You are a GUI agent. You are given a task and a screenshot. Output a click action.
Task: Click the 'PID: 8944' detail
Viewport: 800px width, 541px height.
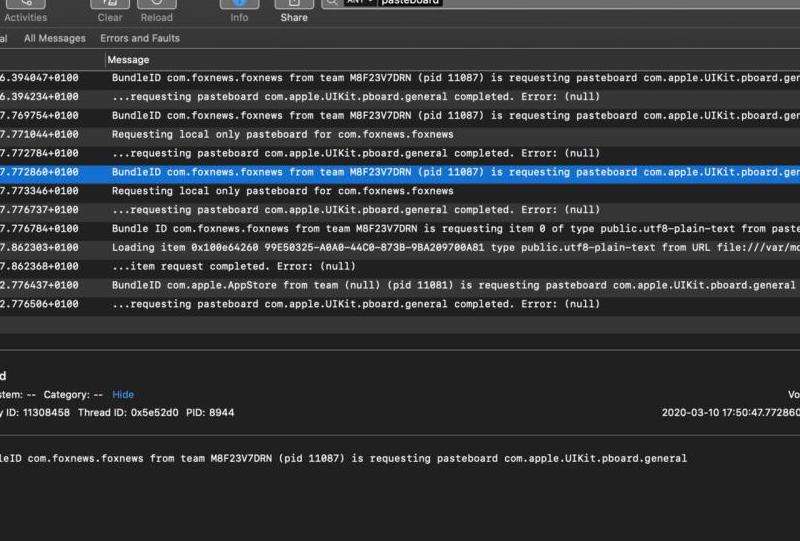[210, 412]
